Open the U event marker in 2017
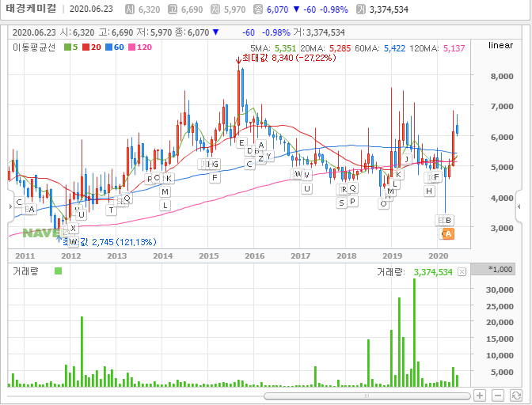Viewport: 532px width, 405px height. 306,188
